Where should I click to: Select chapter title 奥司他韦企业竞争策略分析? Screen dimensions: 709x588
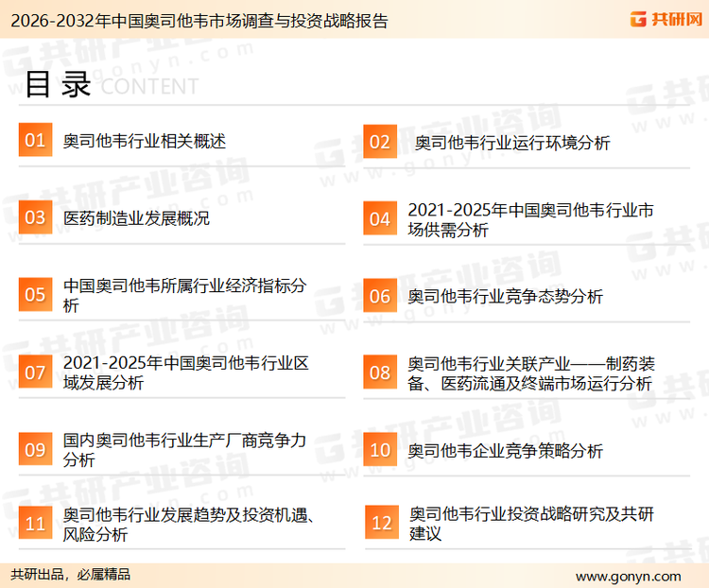(x=505, y=451)
